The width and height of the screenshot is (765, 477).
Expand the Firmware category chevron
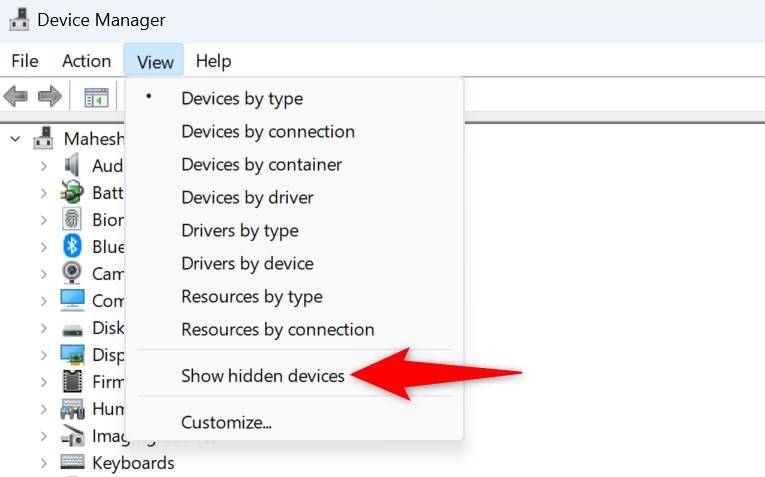[43, 381]
